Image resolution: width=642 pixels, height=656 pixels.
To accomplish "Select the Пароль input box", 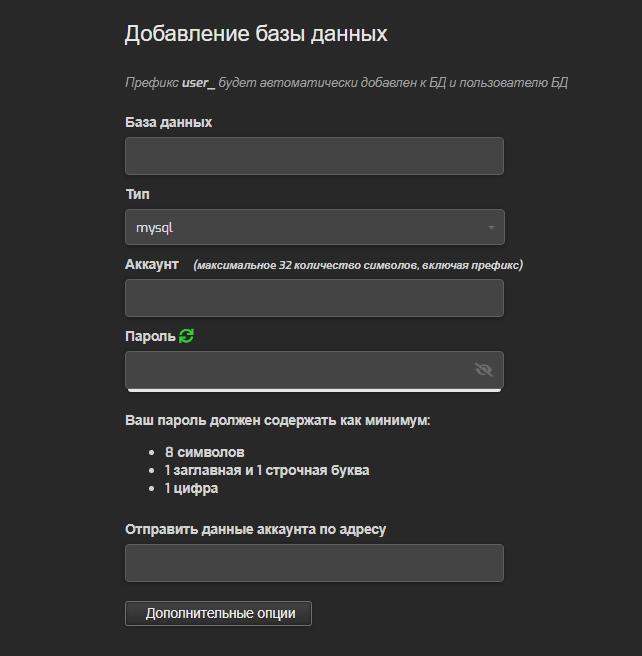I will click(314, 370).
